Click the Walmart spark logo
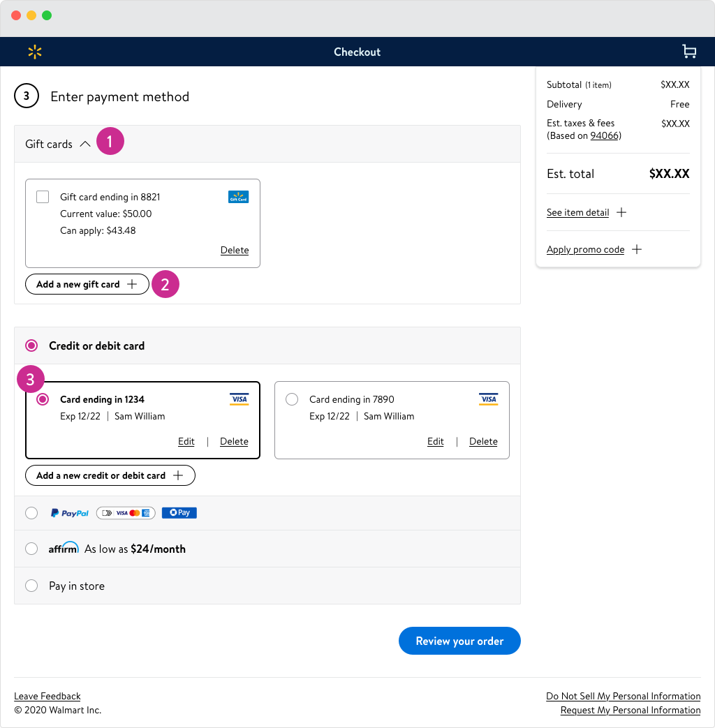 pos(35,52)
